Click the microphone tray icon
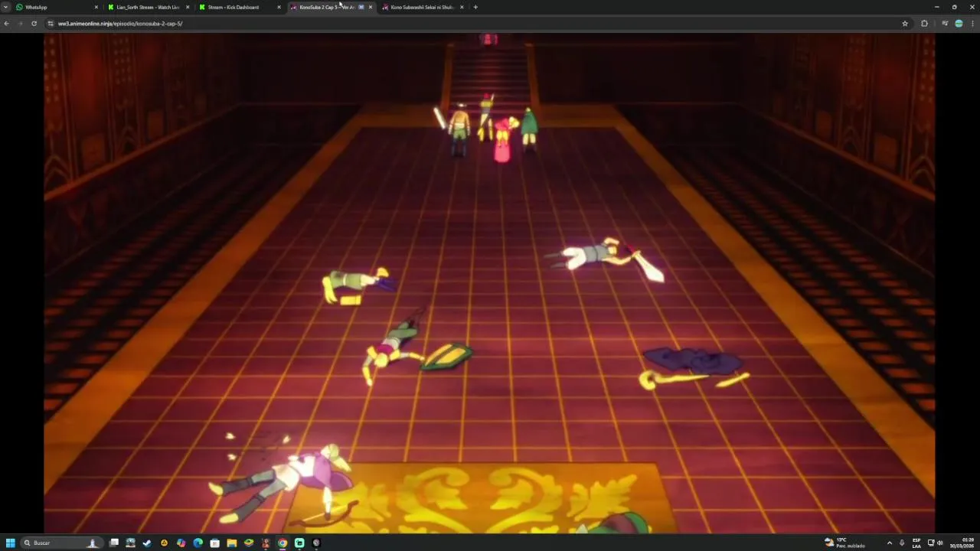 pyautogui.click(x=902, y=543)
